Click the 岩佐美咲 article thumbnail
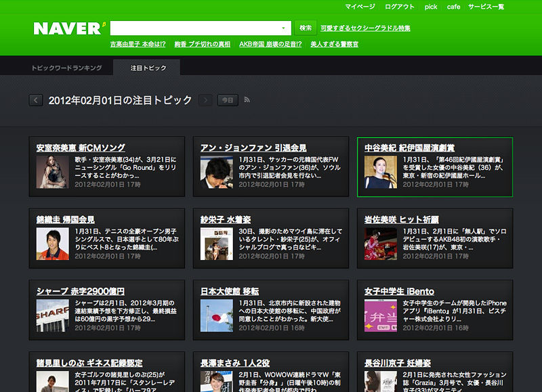This screenshot has height=392, width=542. pyautogui.click(x=381, y=244)
